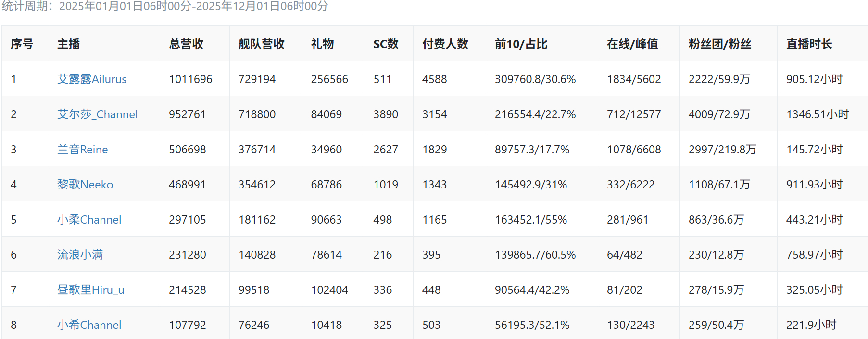
Task: Click the 序号 column header
Action: click(x=22, y=44)
